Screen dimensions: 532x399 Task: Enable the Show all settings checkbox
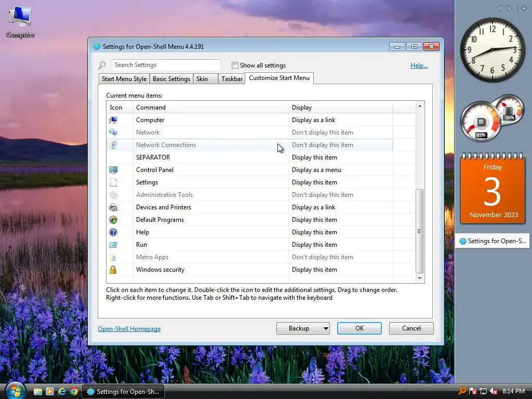pos(235,65)
